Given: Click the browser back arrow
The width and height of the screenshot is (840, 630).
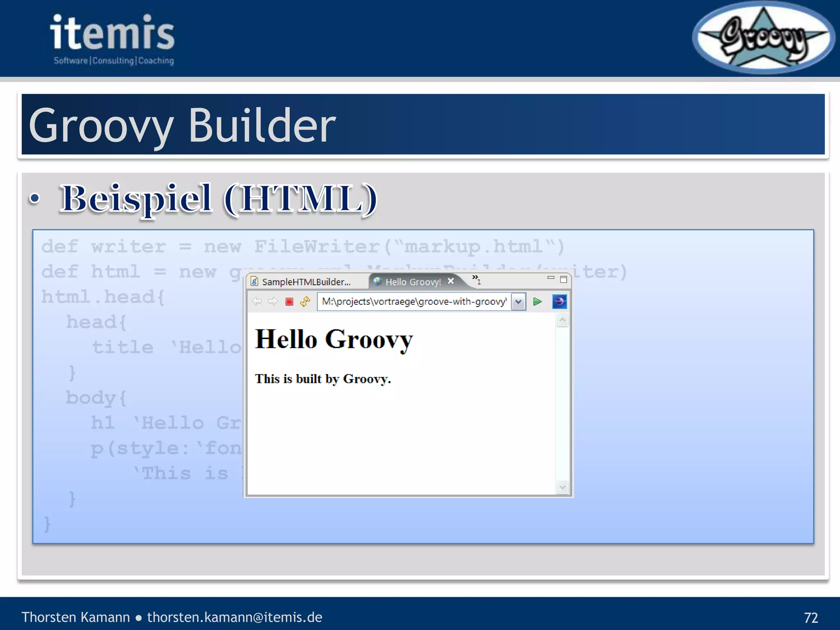Looking at the screenshot, I should coord(257,302).
